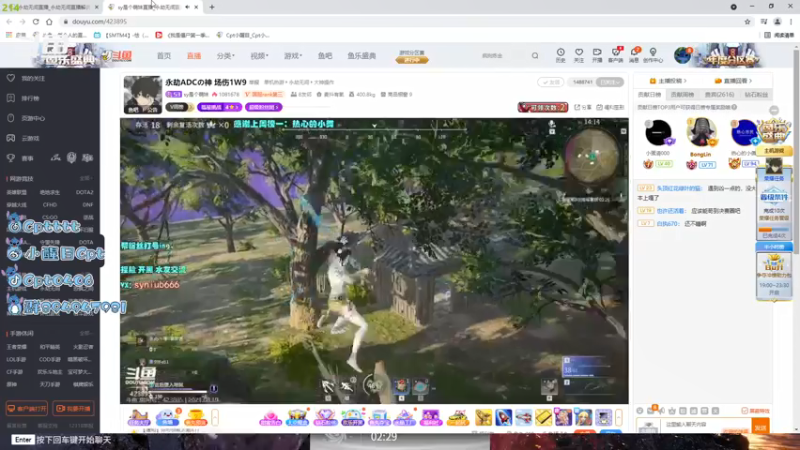Expand the 直播回看 arrow

click(x=733, y=81)
